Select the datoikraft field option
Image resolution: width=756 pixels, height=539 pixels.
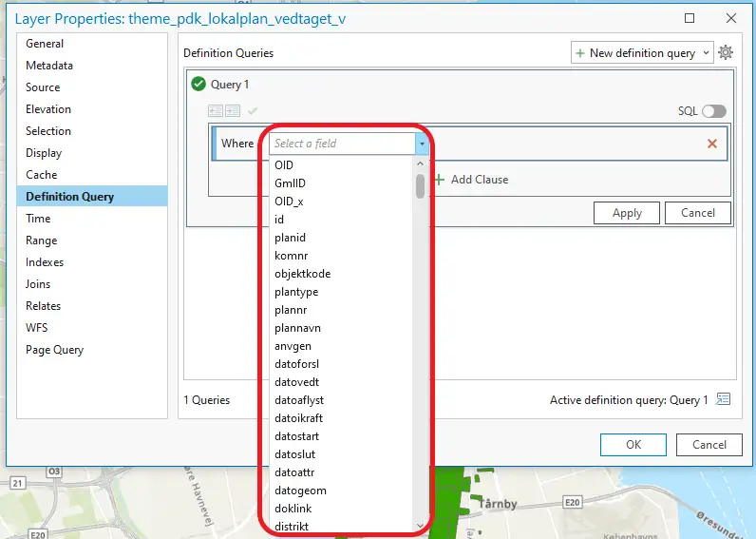299,418
